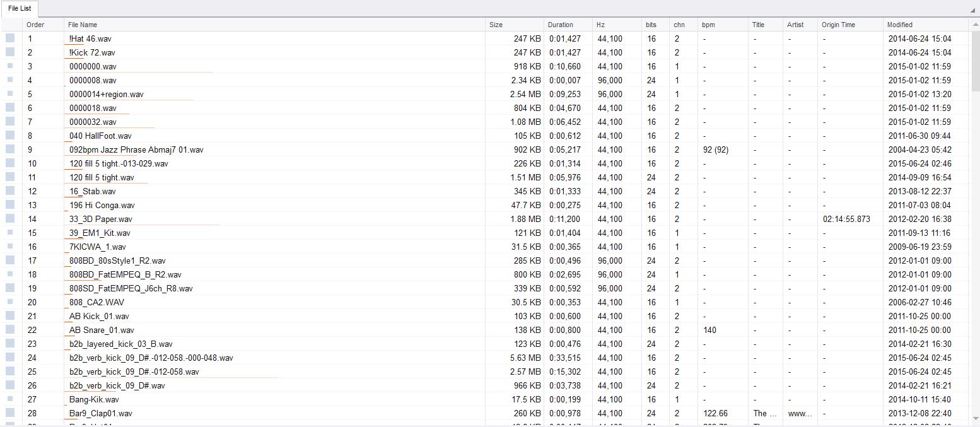Click the icon beside 092bpm Jazz Phrase Abmaj7 01.wav

pyautogui.click(x=10, y=149)
